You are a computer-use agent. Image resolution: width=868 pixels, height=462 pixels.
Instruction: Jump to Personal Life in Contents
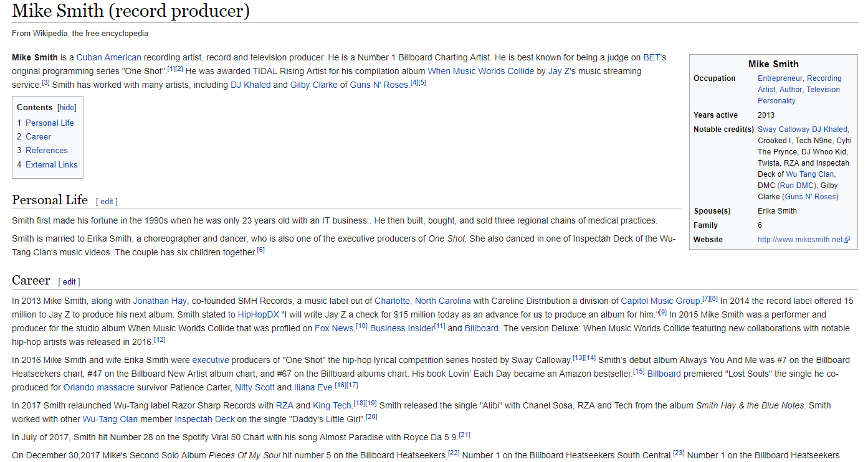[x=50, y=123]
